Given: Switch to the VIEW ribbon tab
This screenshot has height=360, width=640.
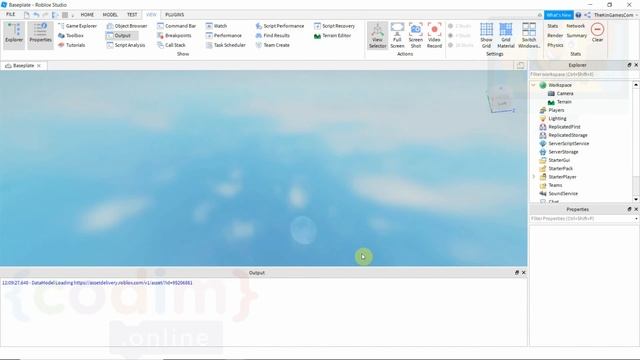Looking at the screenshot, I should click(x=151, y=15).
